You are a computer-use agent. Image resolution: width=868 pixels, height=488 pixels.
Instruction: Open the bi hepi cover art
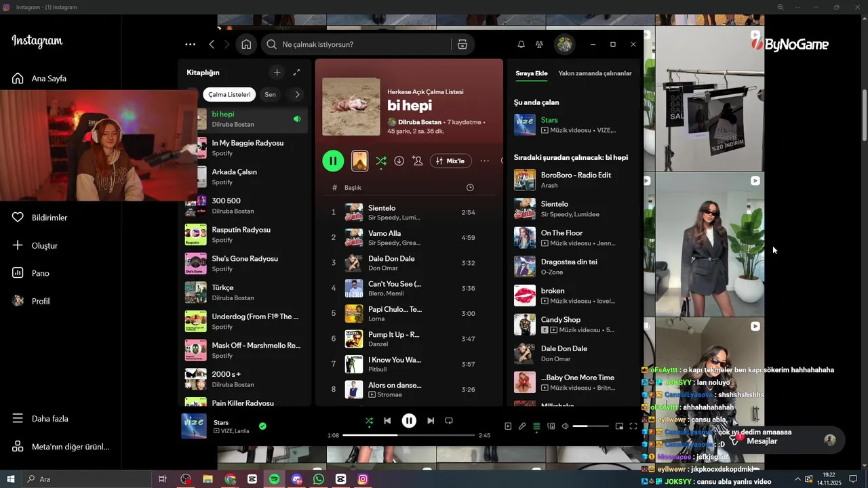(351, 106)
